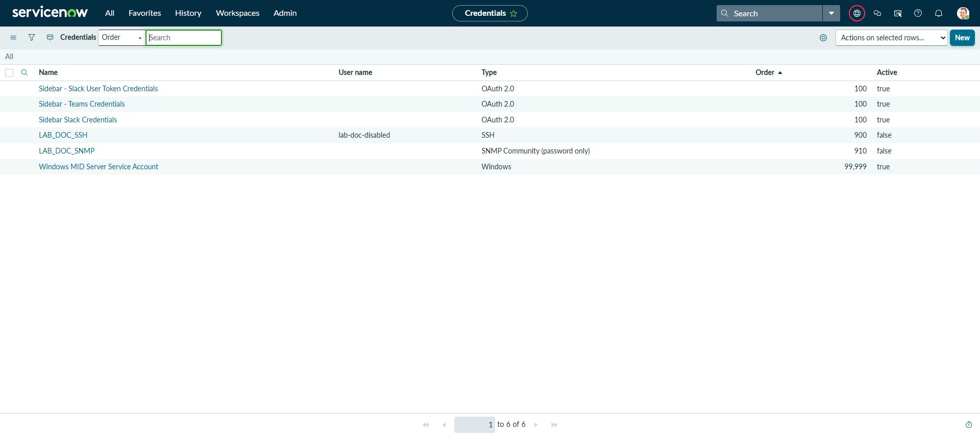980x436 pixels.
Task: Click the 900 order value
Action: point(861,135)
